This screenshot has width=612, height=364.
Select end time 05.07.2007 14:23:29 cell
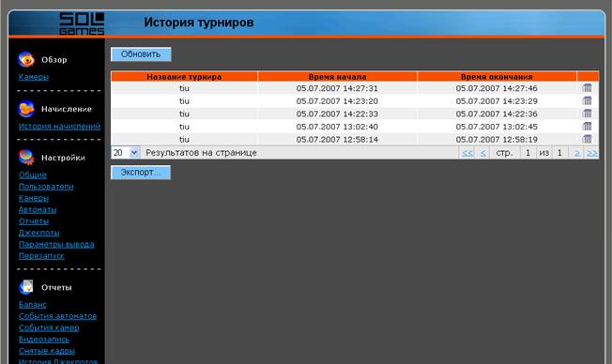497,101
